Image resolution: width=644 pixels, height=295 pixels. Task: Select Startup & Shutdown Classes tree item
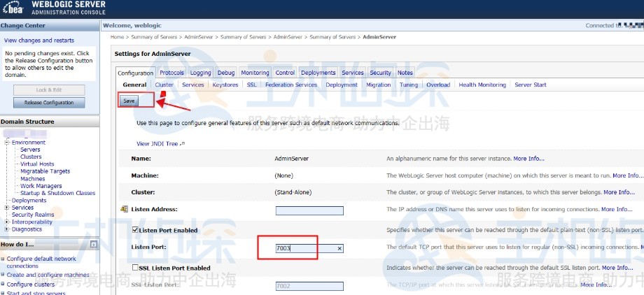tap(58, 193)
